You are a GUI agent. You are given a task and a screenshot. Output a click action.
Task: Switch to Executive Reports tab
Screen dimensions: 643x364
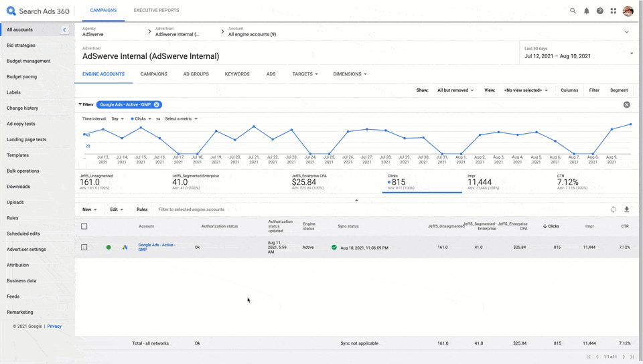pyautogui.click(x=156, y=10)
